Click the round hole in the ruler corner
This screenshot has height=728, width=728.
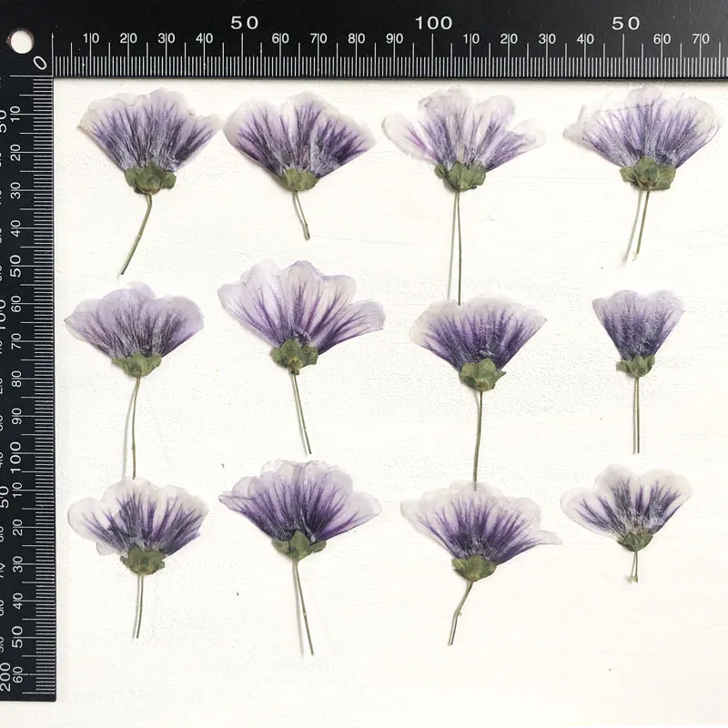pyautogui.click(x=21, y=43)
